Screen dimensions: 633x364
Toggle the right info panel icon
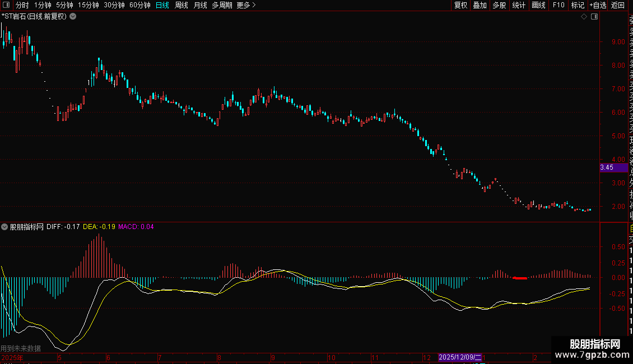pos(594,17)
